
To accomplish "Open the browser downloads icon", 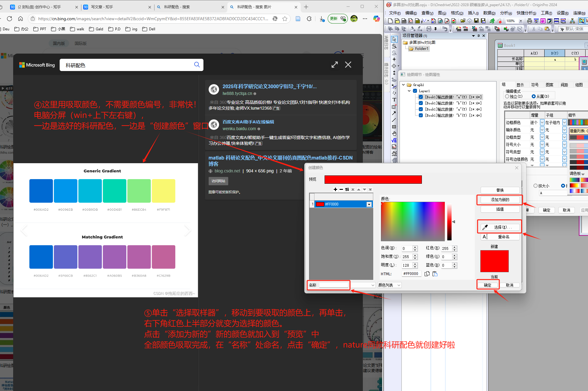I will click(x=322, y=19).
